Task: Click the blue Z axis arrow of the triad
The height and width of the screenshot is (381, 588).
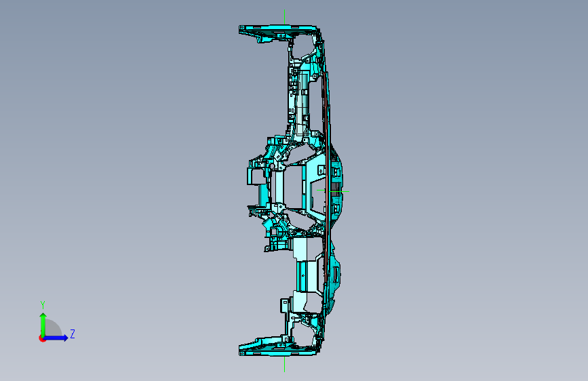Action: (56, 338)
